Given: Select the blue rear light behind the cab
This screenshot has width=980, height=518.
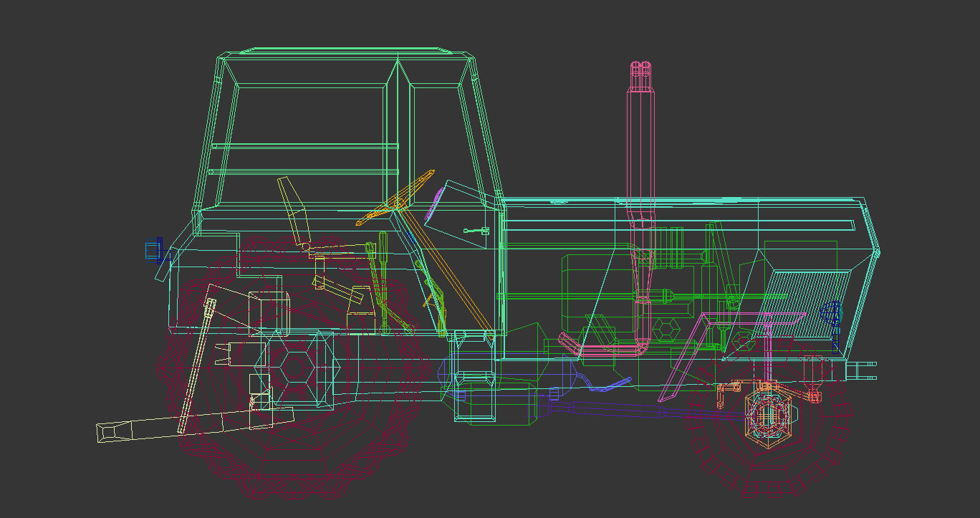Looking at the screenshot, I should click(154, 250).
